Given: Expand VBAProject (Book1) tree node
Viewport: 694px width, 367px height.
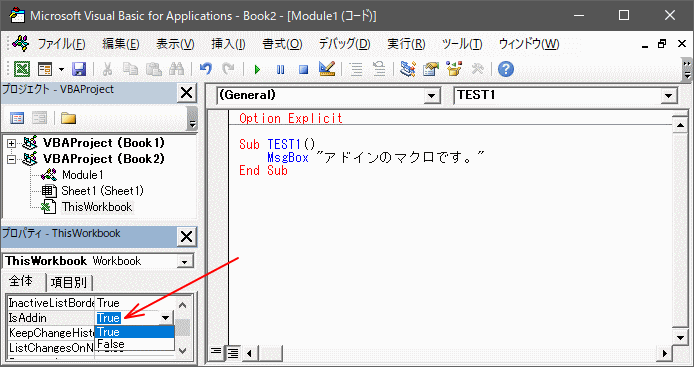Looking at the screenshot, I should point(12,143).
